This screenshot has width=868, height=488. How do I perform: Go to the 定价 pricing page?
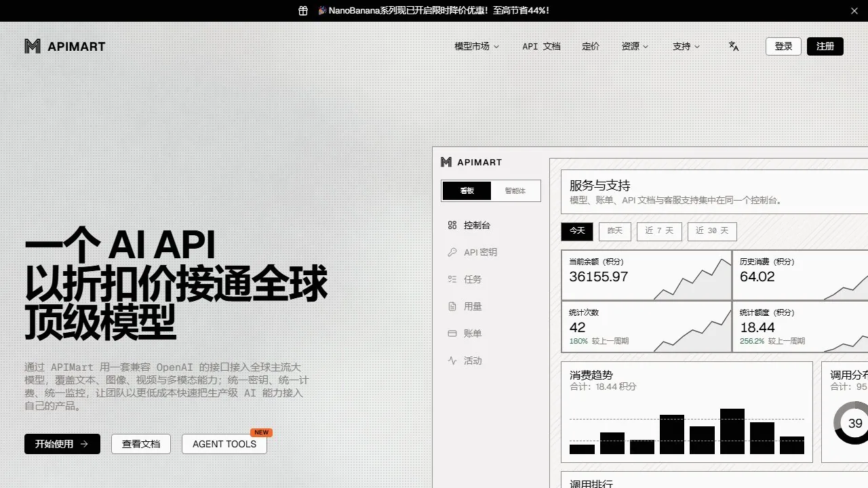tap(591, 46)
